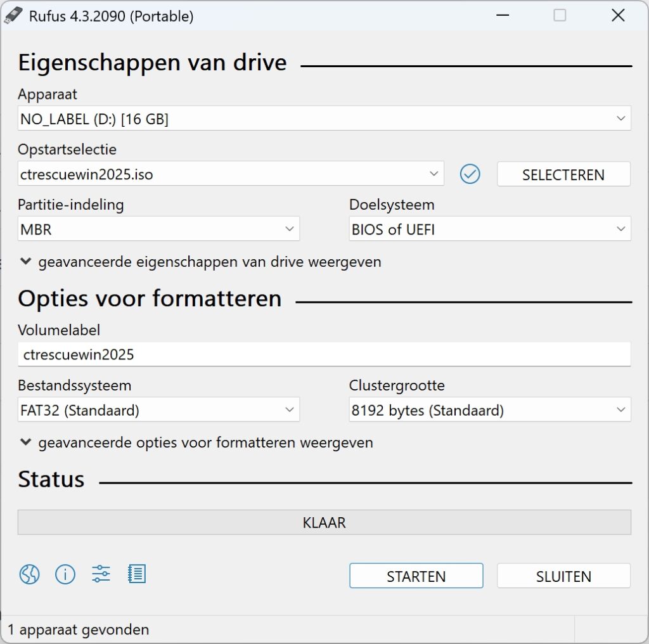Screen dimensions: 649x644
Task: Expand geavanceerde opties voor formatteren
Action: [196, 442]
